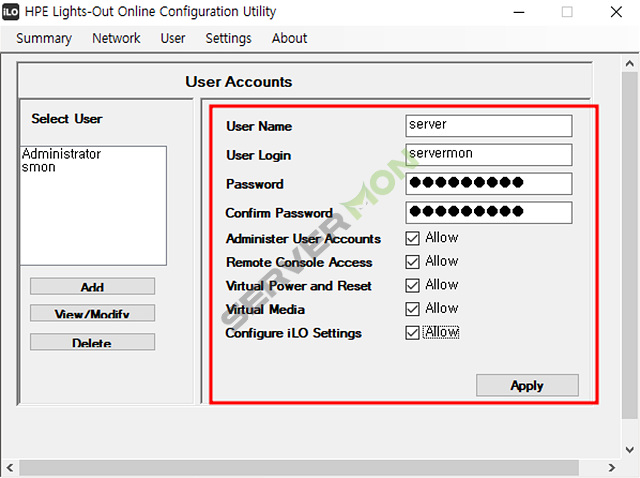Click the Apply button
The image size is (640, 478).
pyautogui.click(x=527, y=385)
